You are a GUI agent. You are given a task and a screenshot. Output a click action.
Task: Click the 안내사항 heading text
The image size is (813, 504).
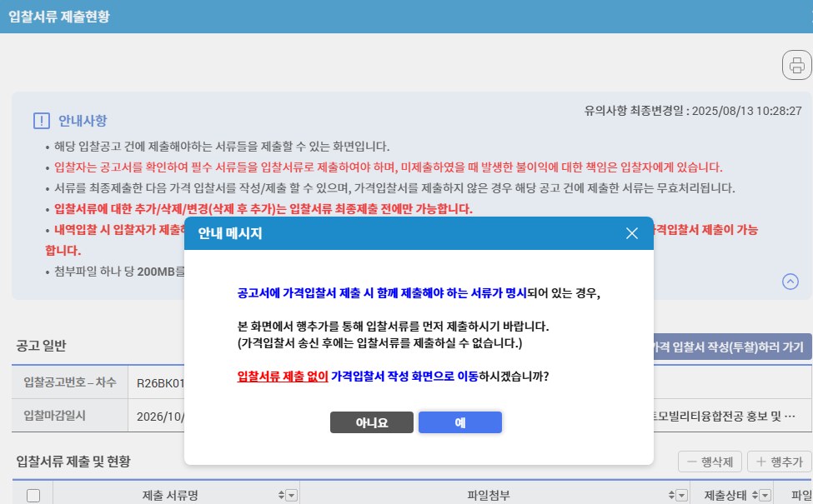point(83,121)
